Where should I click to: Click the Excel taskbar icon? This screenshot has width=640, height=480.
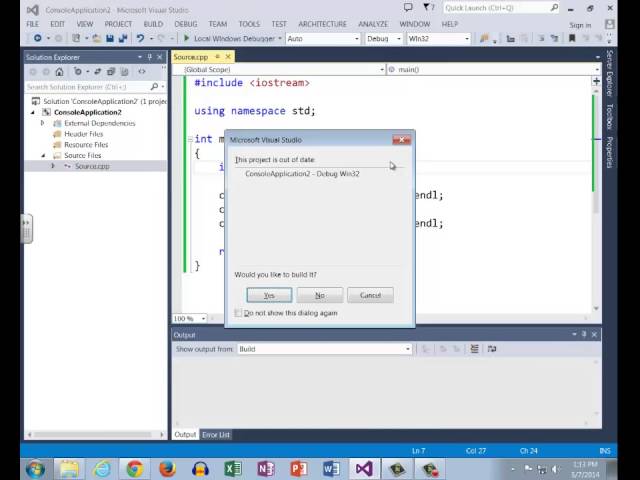tap(233, 469)
